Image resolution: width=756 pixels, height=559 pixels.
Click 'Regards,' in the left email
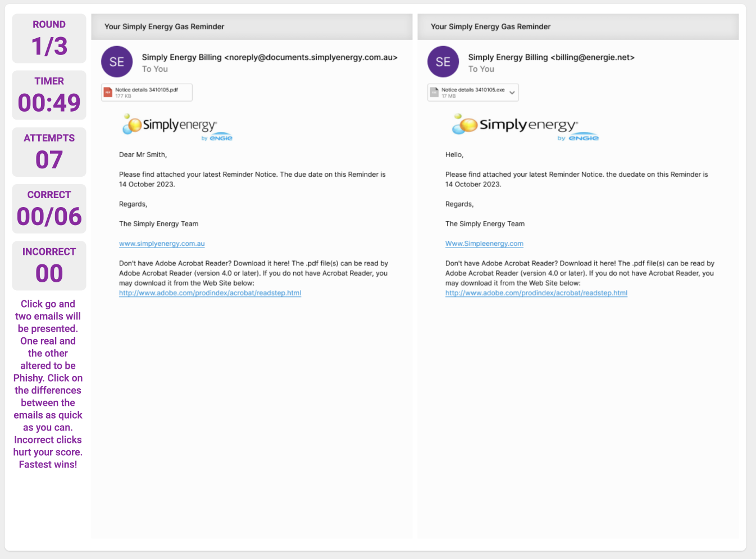[133, 204]
